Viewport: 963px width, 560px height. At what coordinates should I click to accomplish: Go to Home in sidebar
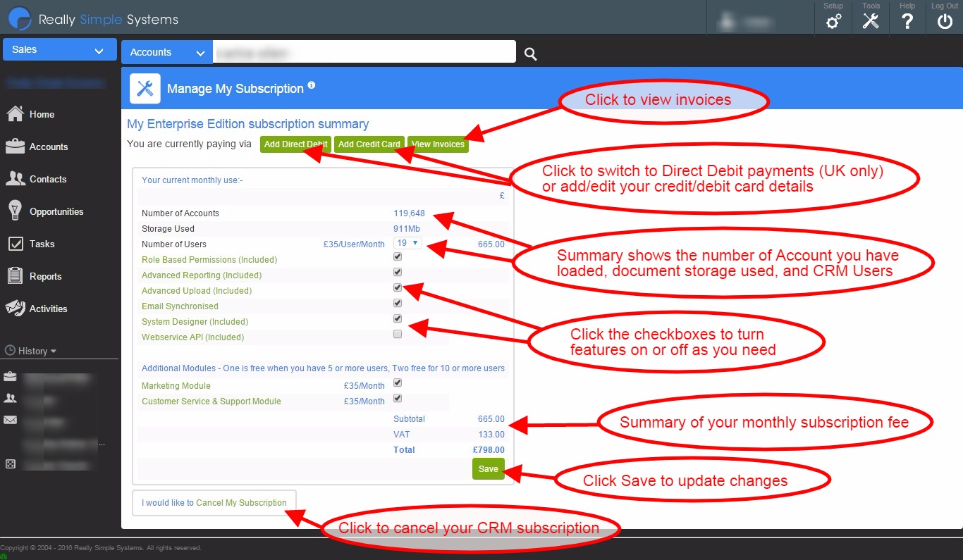tap(42, 114)
